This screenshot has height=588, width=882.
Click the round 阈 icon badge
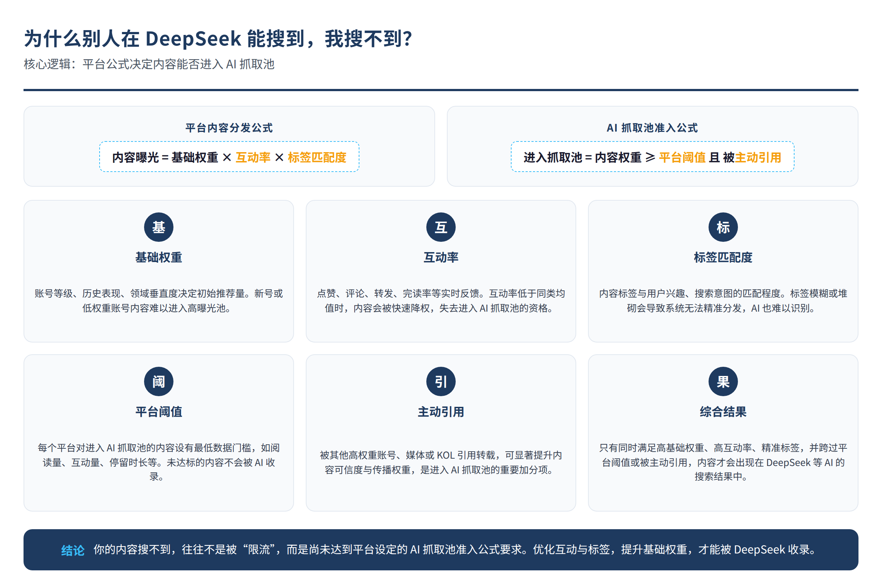point(159,381)
